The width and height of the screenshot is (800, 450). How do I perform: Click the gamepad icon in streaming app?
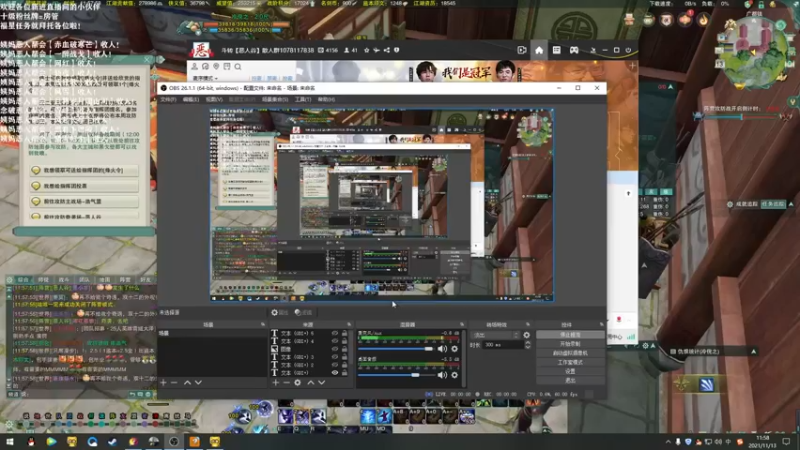[x=574, y=50]
